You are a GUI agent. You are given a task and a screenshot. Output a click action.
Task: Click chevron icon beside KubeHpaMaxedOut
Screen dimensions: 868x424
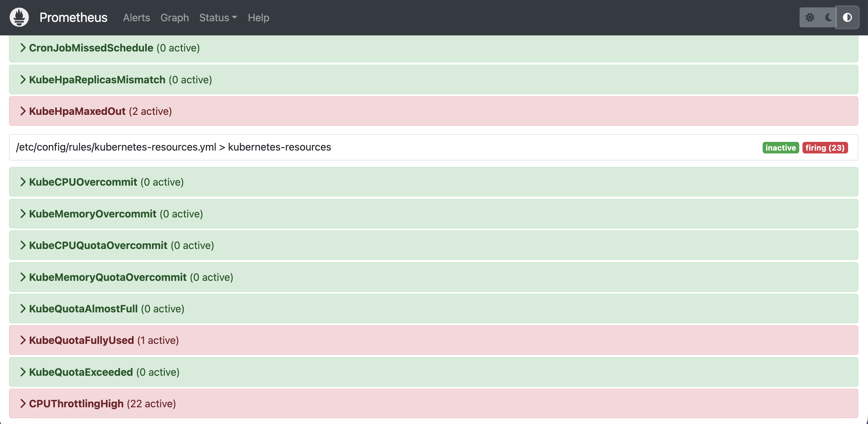pos(22,111)
